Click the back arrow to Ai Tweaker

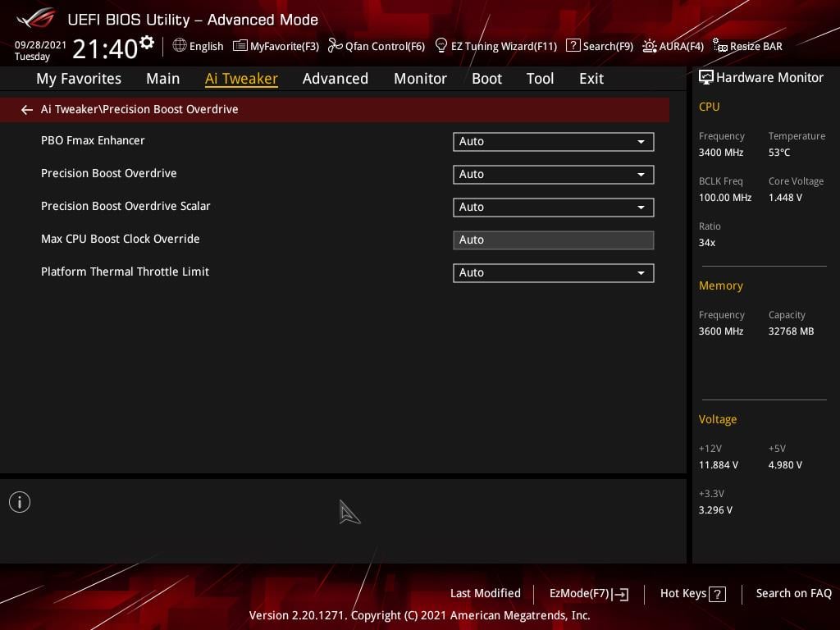pos(27,110)
